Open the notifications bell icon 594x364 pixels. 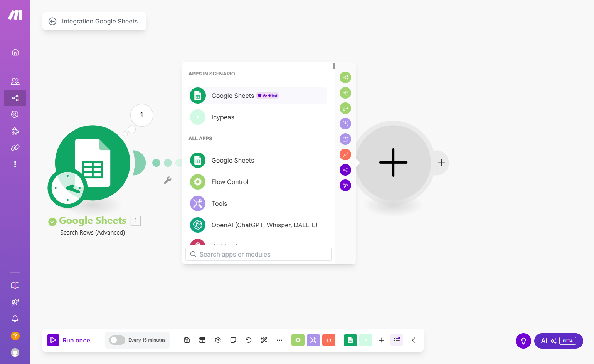point(15,319)
